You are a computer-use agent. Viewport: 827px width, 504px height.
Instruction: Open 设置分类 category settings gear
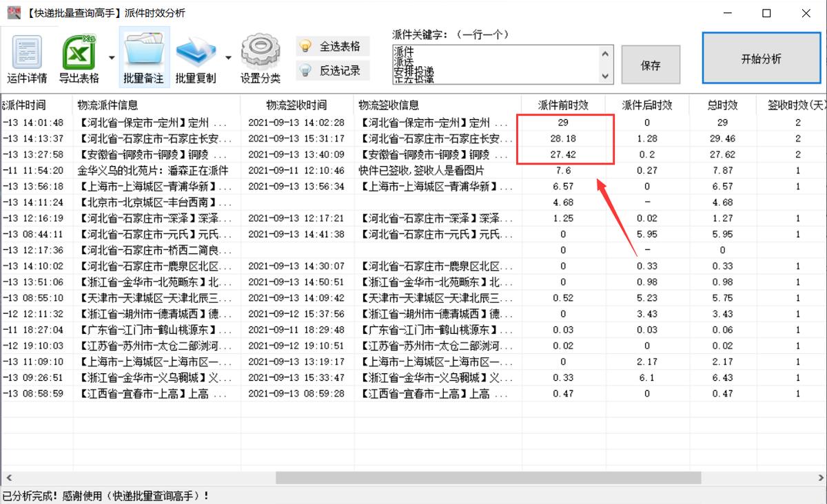261,55
